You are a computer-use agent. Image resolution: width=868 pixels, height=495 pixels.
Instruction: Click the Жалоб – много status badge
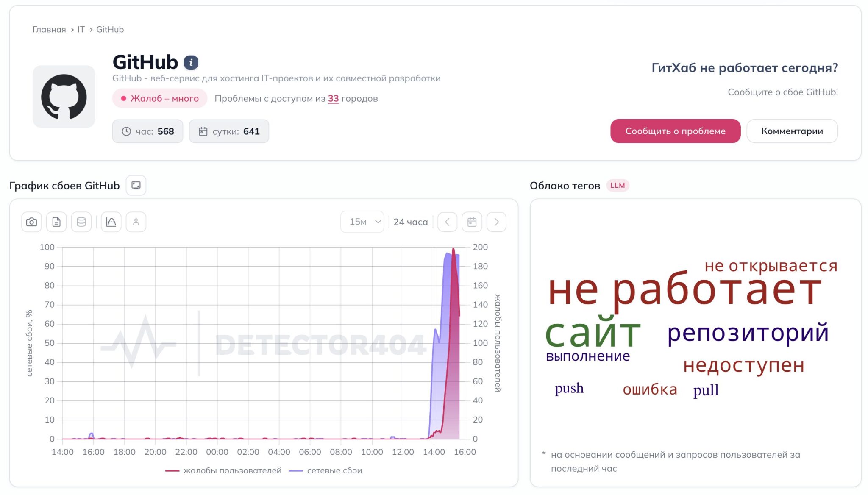pos(160,98)
